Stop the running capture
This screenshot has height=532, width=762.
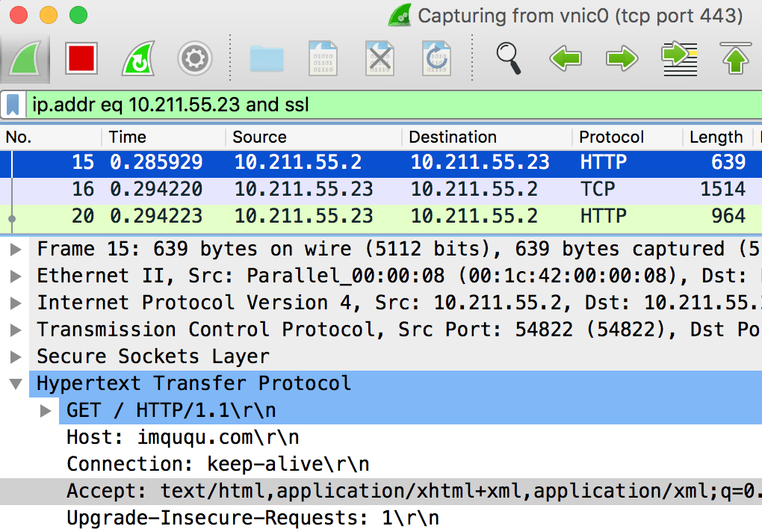tap(82, 58)
